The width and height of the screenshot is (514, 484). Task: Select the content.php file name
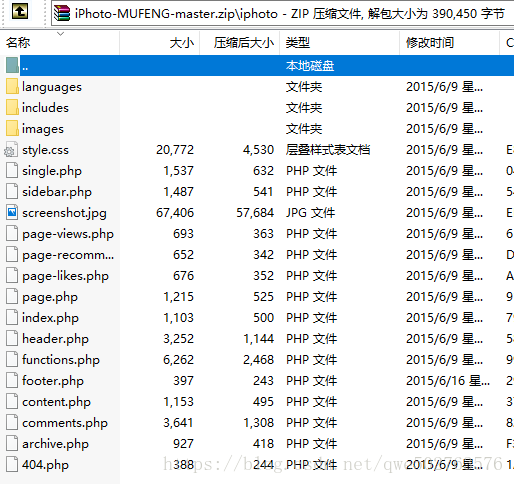(x=56, y=402)
